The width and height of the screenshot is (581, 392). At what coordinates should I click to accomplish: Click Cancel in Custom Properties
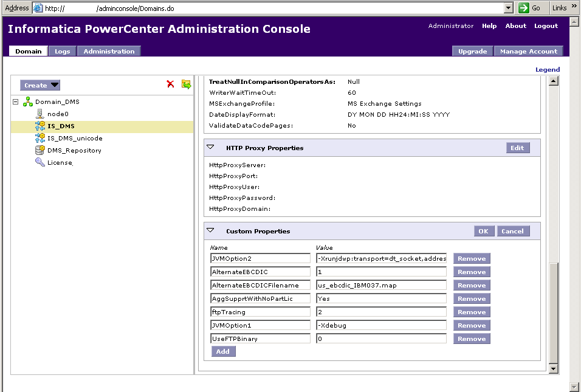513,231
